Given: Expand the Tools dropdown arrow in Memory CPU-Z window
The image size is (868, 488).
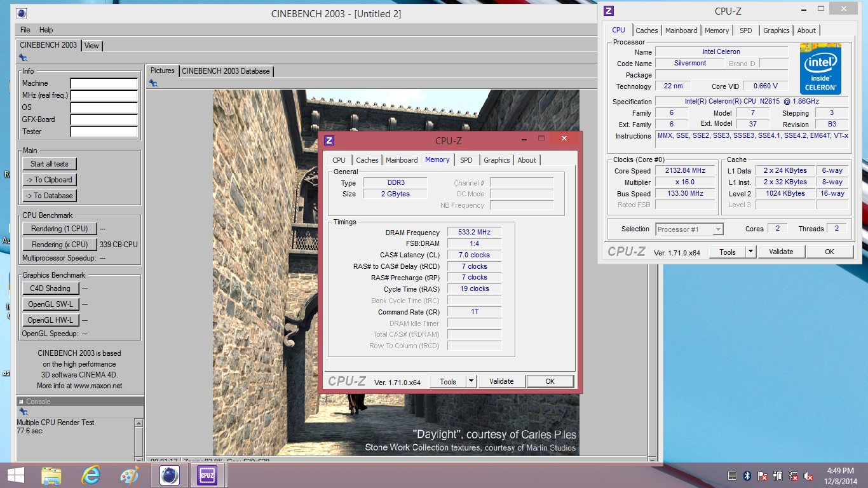Looking at the screenshot, I should pos(471,381).
